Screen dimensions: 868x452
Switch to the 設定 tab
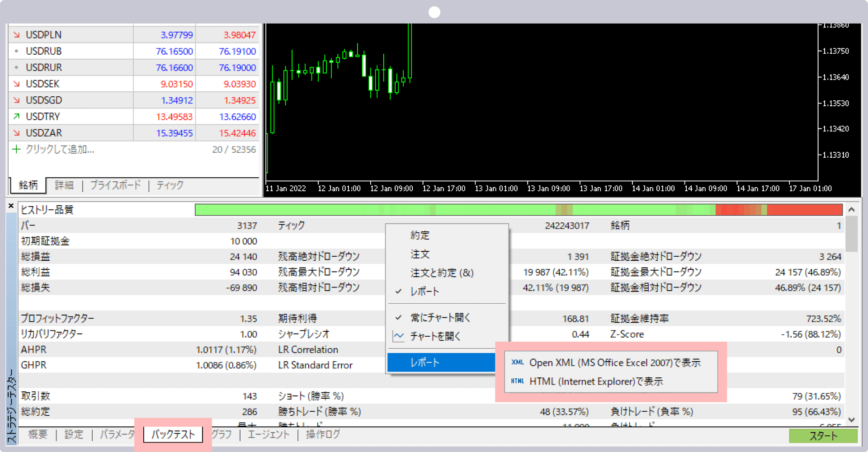(x=74, y=434)
